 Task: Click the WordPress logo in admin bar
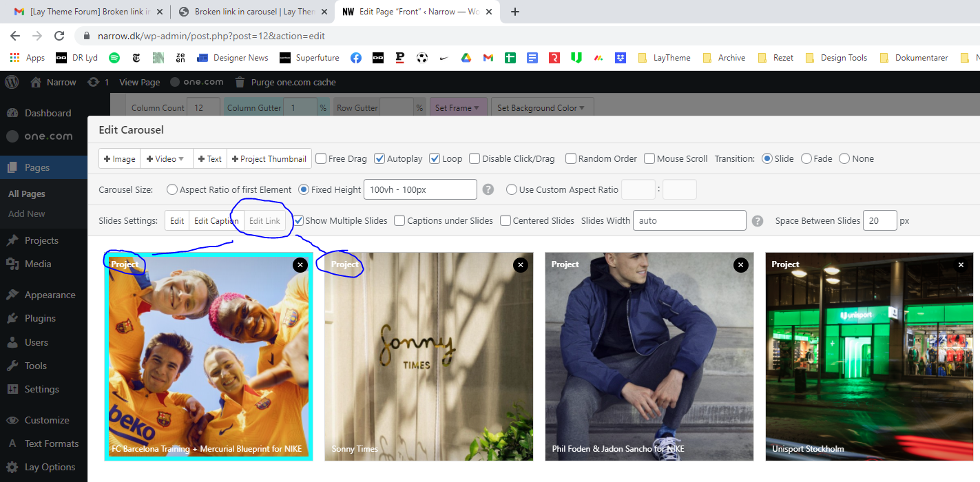(x=12, y=82)
